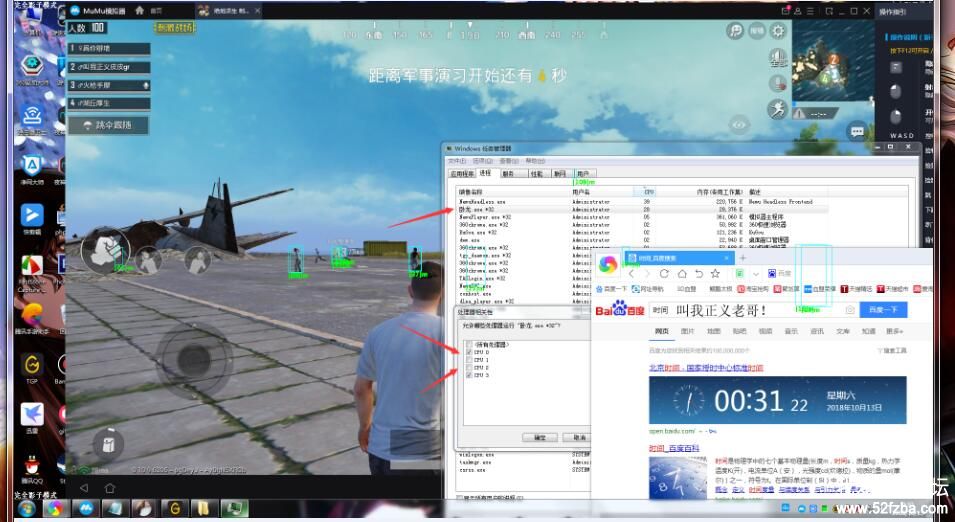Tap the in-game chat bubble icon
Image resolution: width=955 pixels, height=522 pixels.
pyautogui.click(x=857, y=131)
